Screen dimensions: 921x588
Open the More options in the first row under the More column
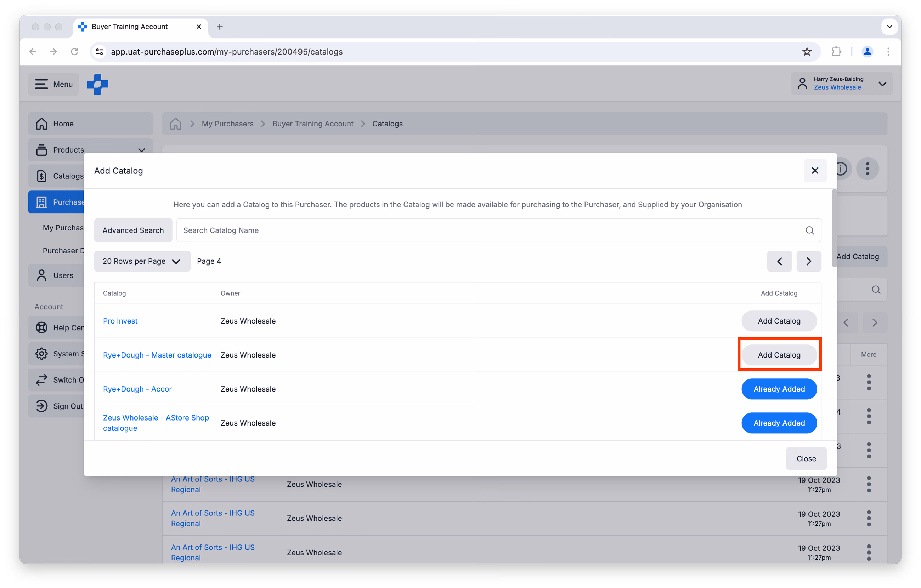pos(869,382)
